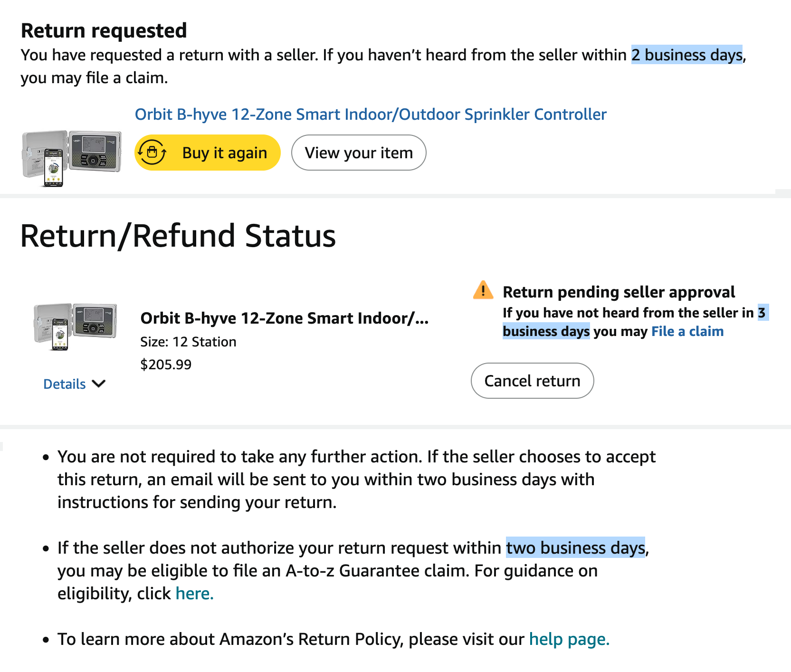The image size is (791, 672).
Task: Open View your item
Action: 359,153
